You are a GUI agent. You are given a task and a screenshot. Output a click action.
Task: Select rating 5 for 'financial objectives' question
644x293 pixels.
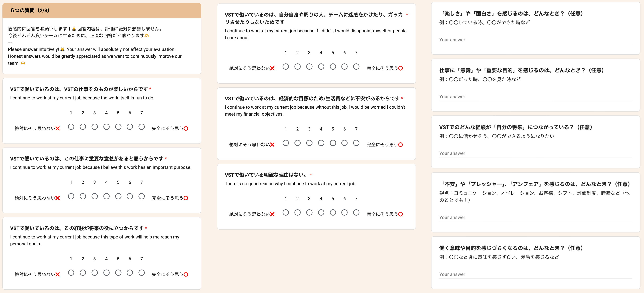(x=333, y=143)
